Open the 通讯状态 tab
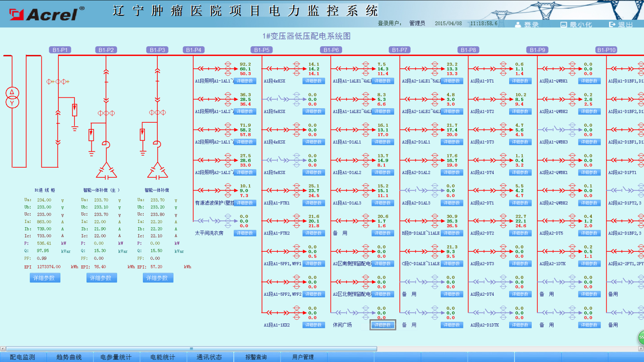This screenshot has width=644, height=362. (209, 357)
